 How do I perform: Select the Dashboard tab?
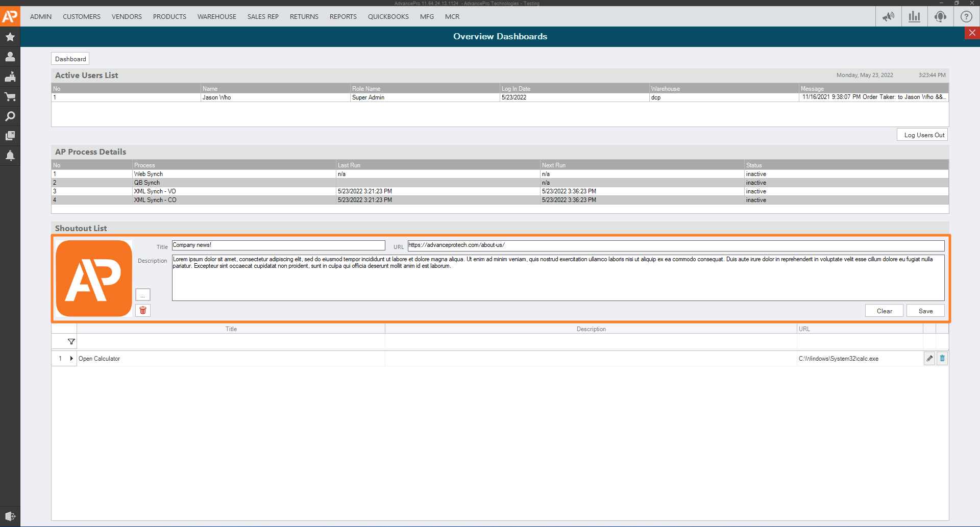(x=70, y=59)
